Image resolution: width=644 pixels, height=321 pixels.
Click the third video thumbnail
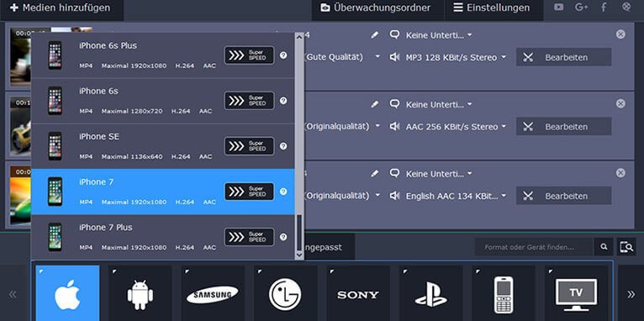(x=20, y=196)
